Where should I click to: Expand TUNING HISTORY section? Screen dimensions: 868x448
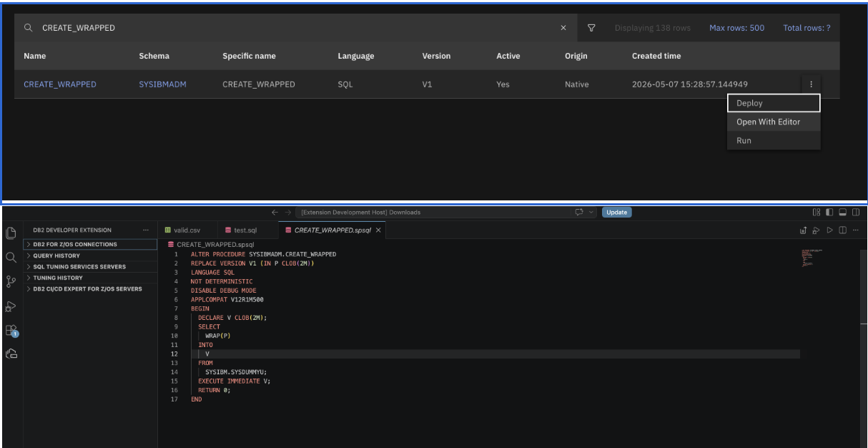(x=90, y=278)
